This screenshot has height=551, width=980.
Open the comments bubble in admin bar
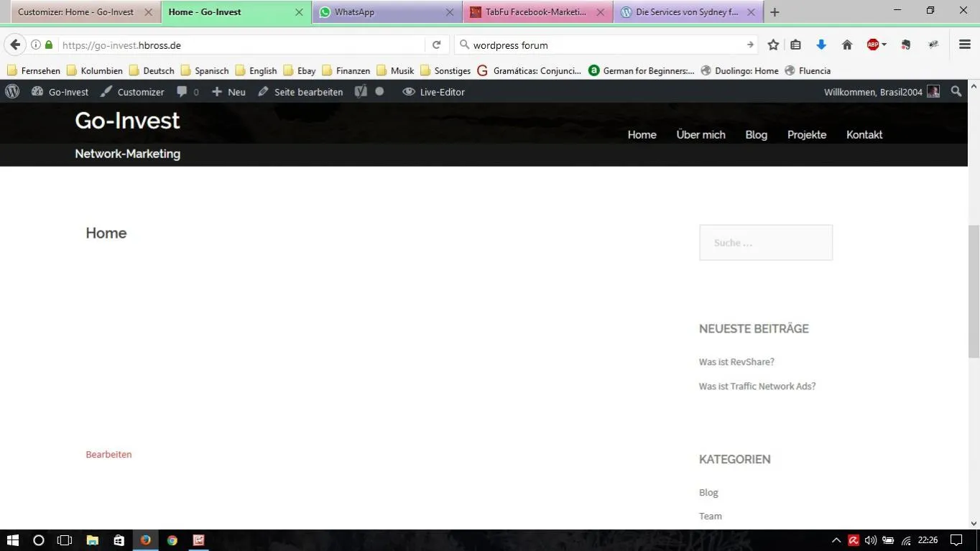[x=188, y=91]
